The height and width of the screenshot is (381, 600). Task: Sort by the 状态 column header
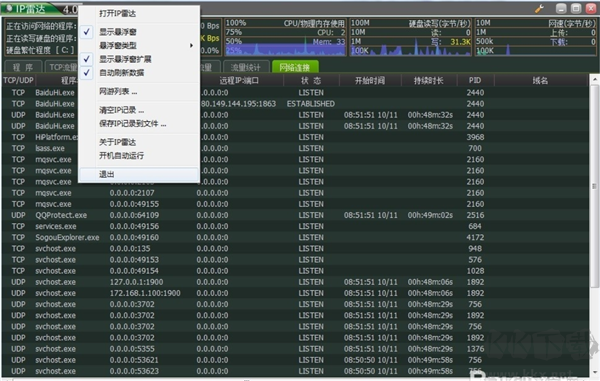click(311, 80)
